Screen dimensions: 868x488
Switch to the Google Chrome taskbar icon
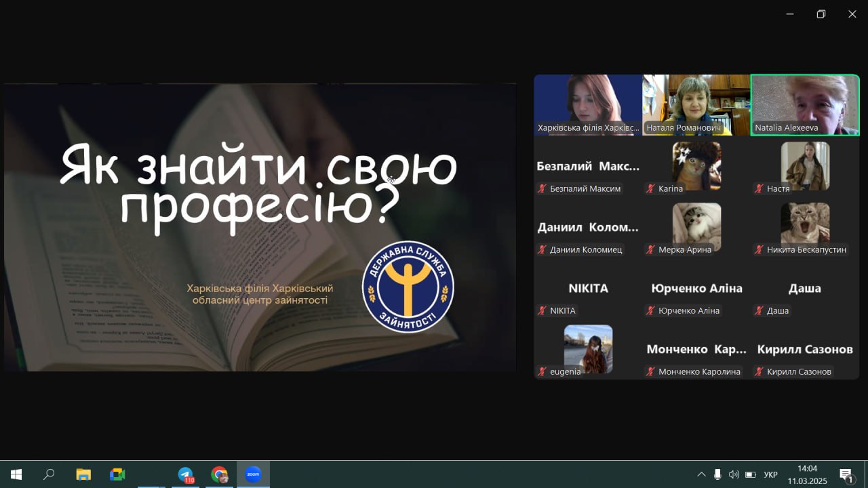point(219,474)
